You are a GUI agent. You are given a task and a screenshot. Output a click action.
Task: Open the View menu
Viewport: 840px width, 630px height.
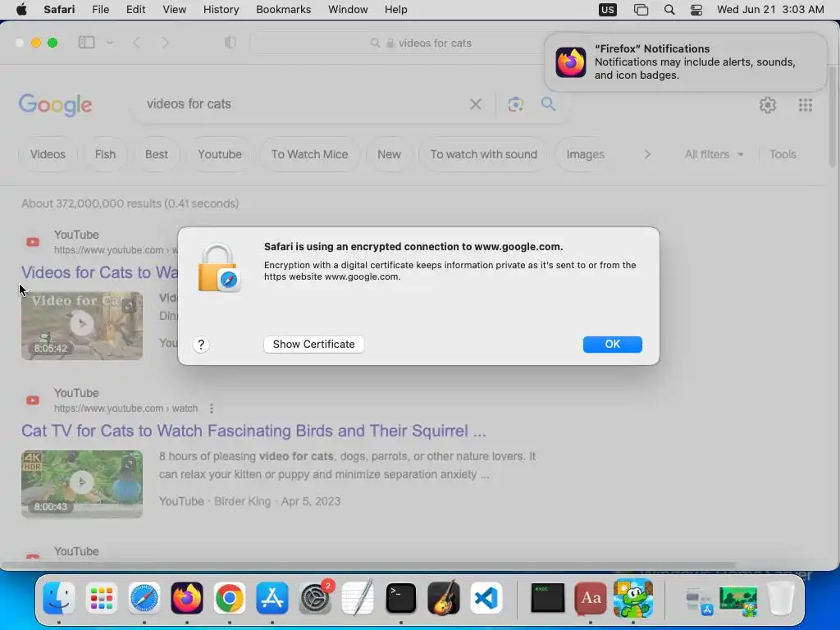tap(174, 10)
